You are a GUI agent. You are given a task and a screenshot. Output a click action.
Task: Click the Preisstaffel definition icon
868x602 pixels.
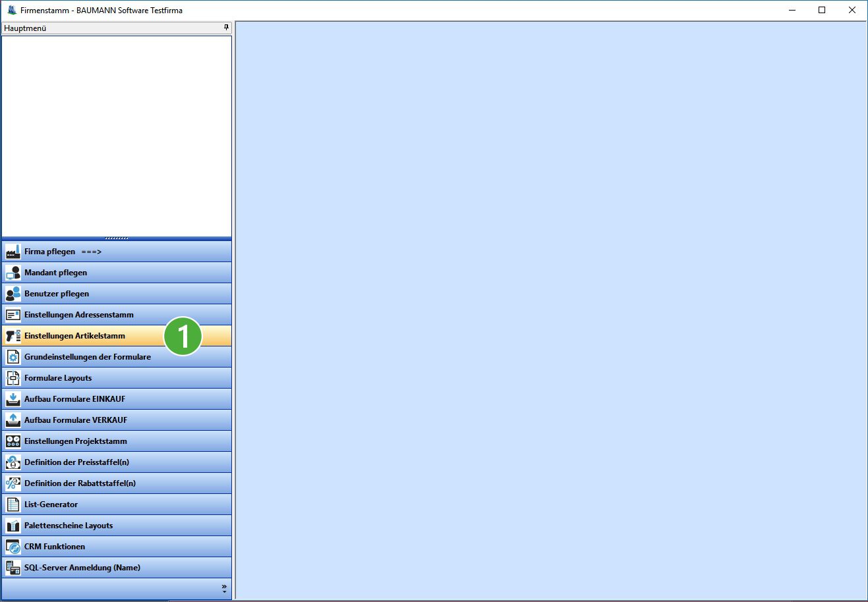(x=13, y=462)
